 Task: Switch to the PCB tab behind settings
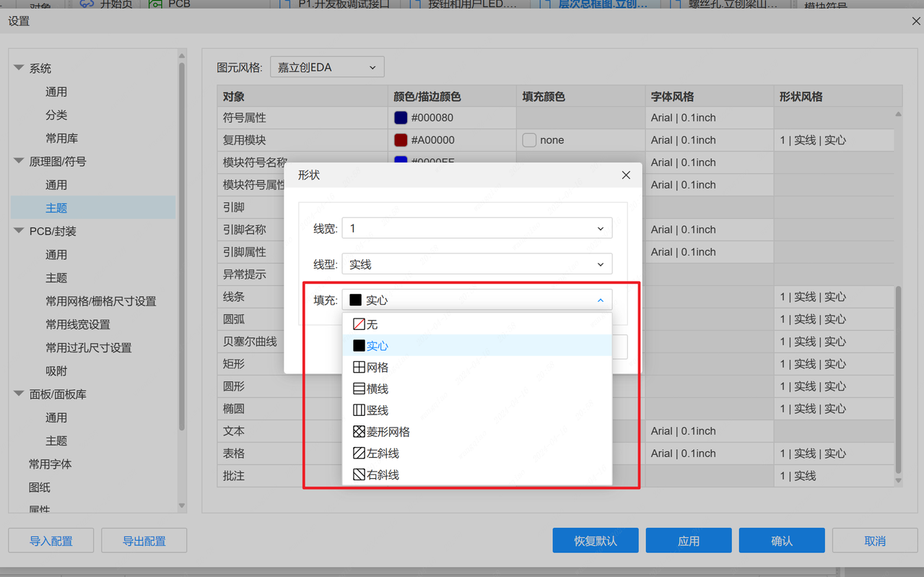pos(170,4)
